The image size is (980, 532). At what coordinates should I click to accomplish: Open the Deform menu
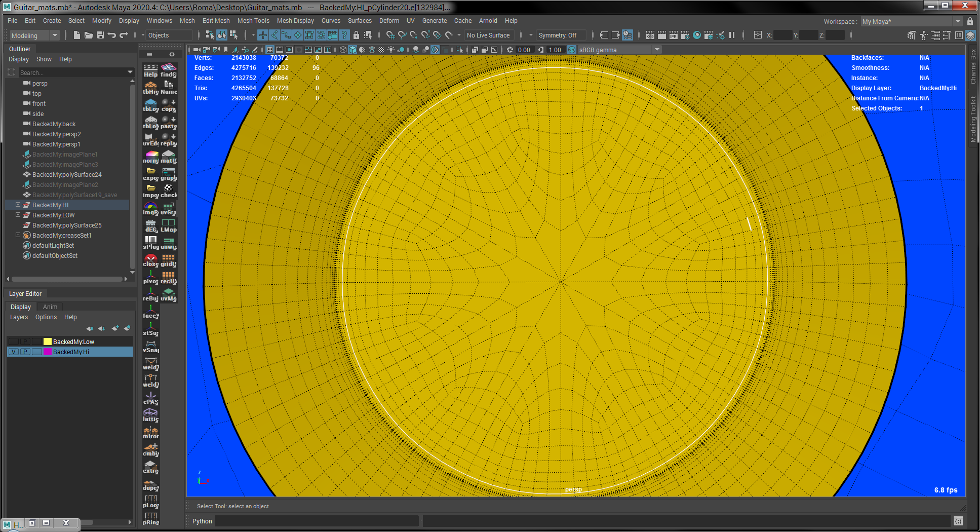(389, 21)
